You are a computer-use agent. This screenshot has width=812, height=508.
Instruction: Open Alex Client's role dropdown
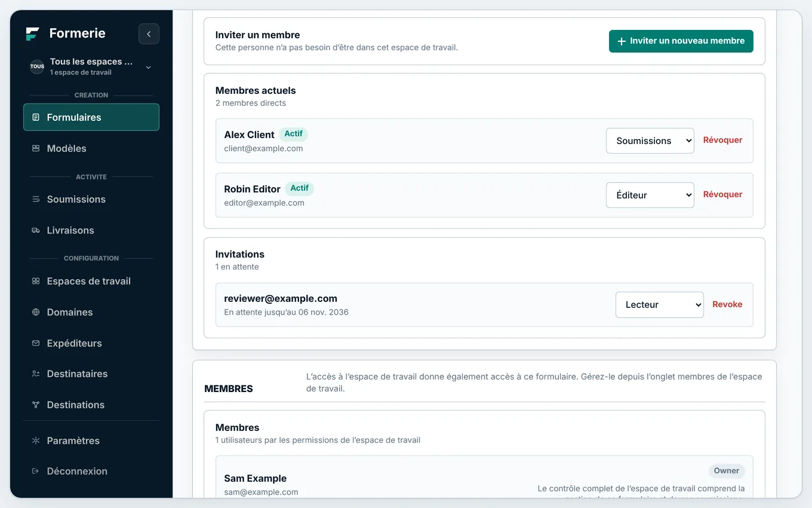pos(650,140)
